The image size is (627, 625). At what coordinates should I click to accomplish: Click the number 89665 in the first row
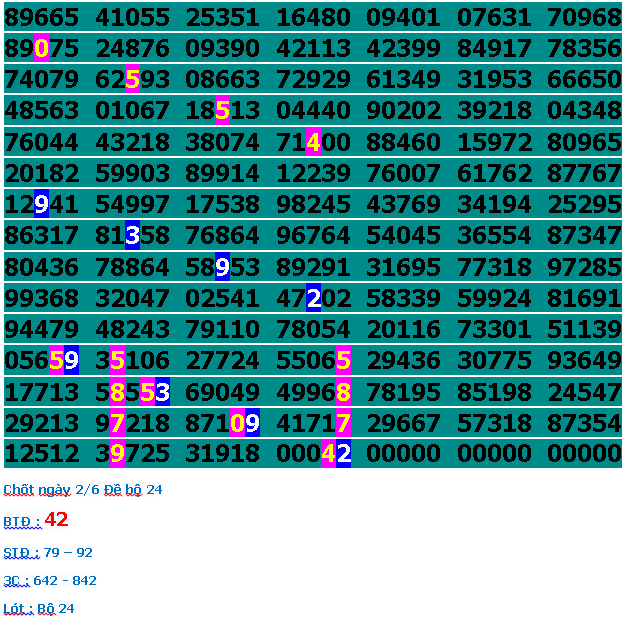click(42, 18)
